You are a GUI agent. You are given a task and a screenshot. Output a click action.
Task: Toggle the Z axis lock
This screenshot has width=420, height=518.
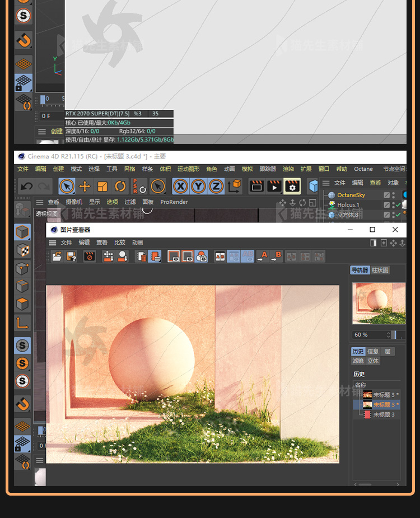tap(216, 186)
